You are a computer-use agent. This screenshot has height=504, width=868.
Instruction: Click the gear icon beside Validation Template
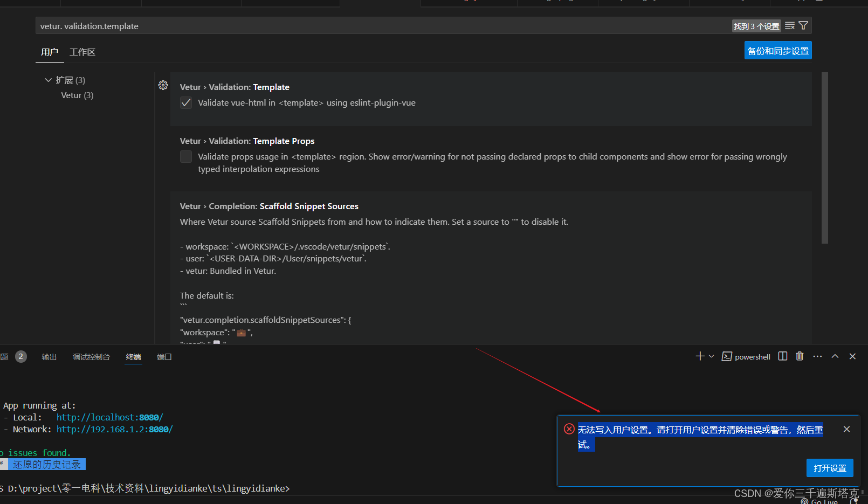pyautogui.click(x=163, y=85)
